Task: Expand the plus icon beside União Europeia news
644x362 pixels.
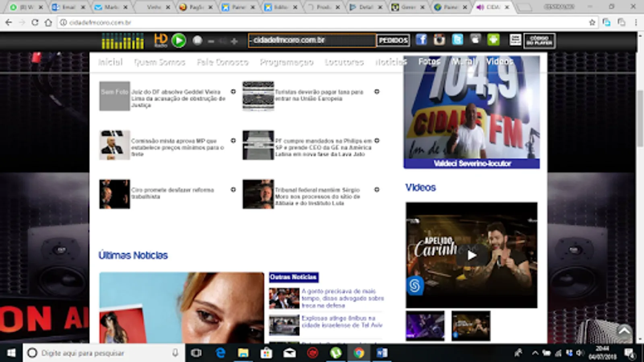Action: coord(377,92)
